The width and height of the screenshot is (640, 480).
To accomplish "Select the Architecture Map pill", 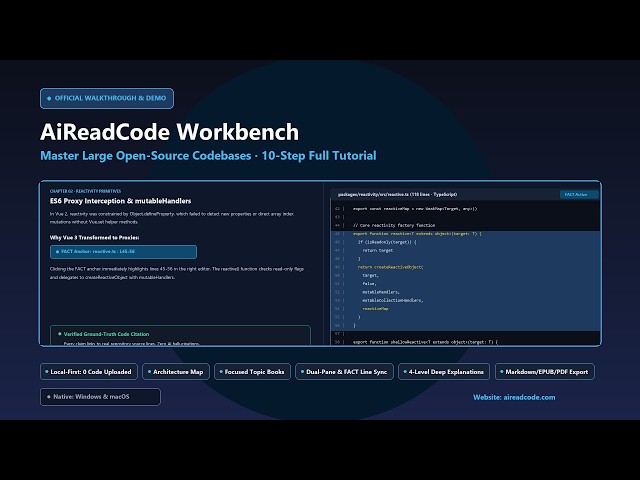I will click(x=176, y=372).
